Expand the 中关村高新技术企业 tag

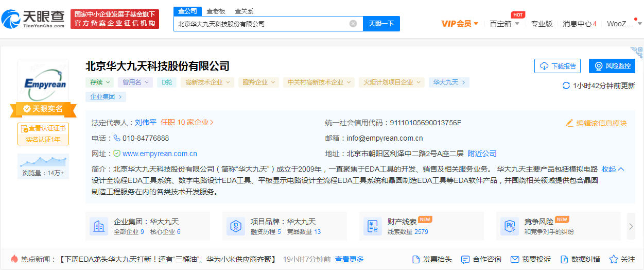(x=319, y=82)
